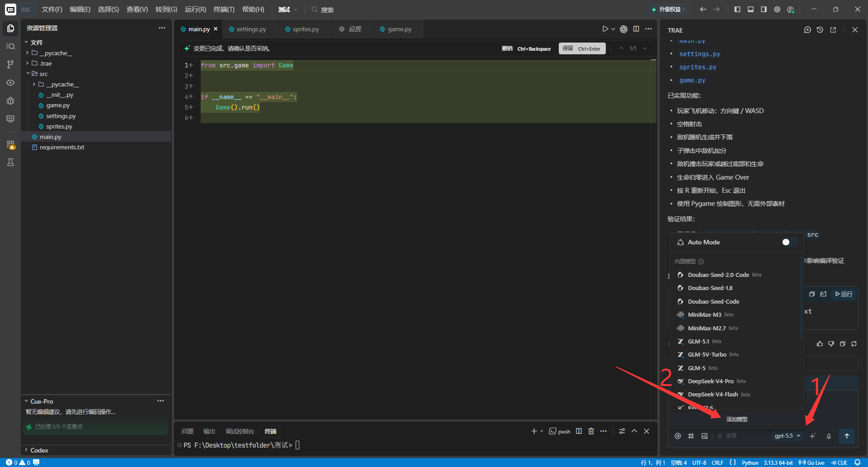Viewport: 868px width, 467px height.
Task: Start a new chat in TRAE panel
Action: click(807, 30)
